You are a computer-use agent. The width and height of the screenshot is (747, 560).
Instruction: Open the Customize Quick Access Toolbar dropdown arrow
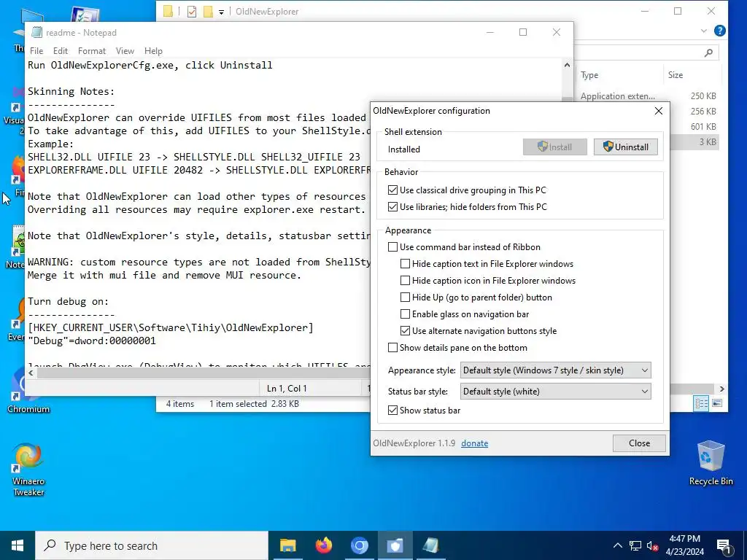[222, 12]
